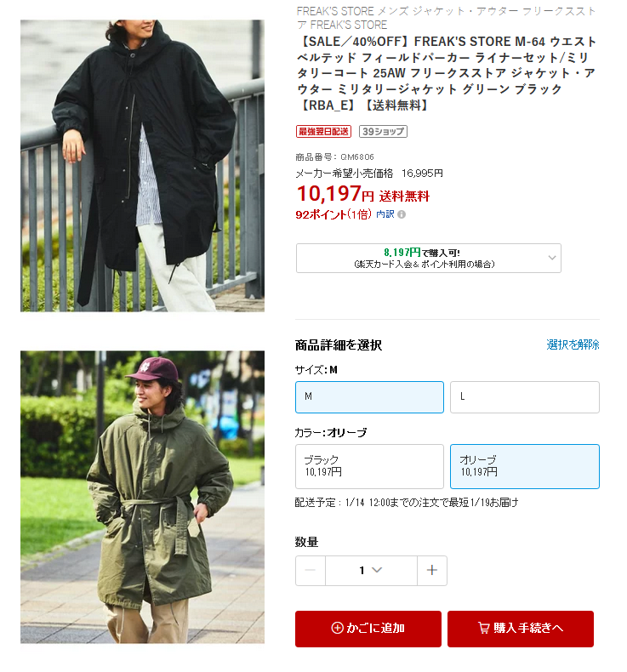Image resolution: width=627 pixels, height=672 pixels.
Task: Click the plus-circle icon on かごに追加 button
Action: point(337,628)
